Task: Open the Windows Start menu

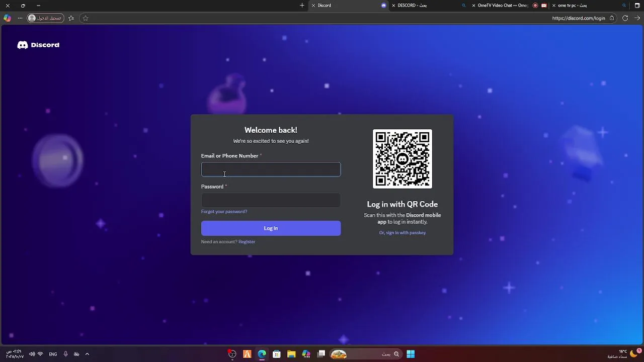Action: pyautogui.click(x=411, y=354)
